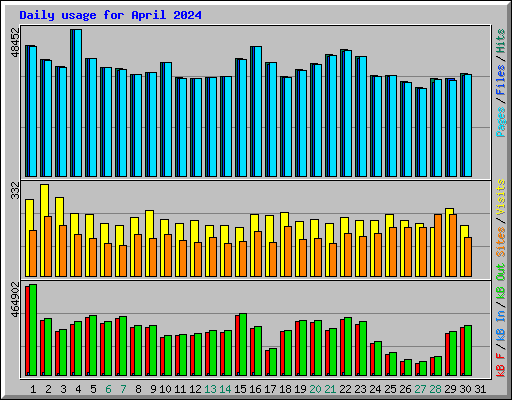Select day label 12 on the x-axis
The image size is (512, 400).
click(x=195, y=389)
